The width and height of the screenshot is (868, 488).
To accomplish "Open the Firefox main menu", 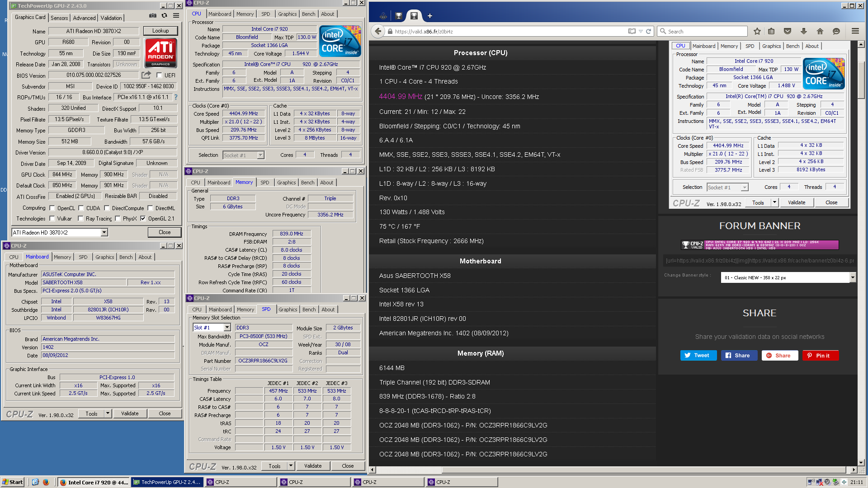I will tap(855, 31).
